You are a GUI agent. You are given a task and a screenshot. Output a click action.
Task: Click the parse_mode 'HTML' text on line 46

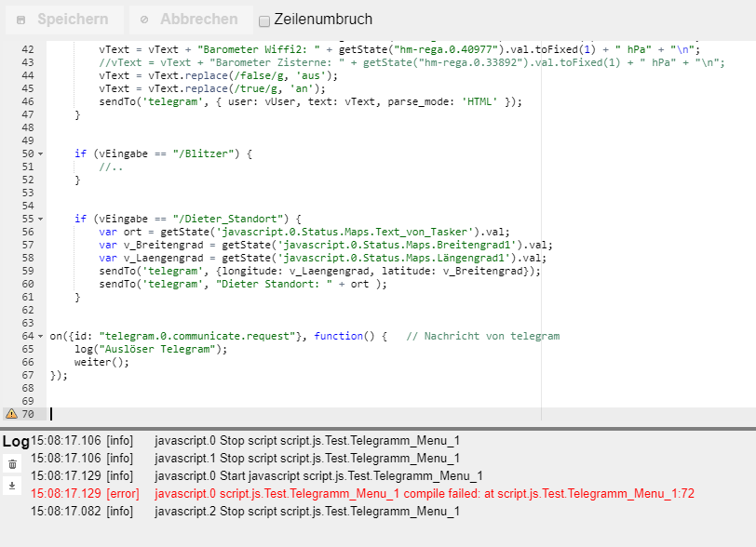(x=442, y=101)
